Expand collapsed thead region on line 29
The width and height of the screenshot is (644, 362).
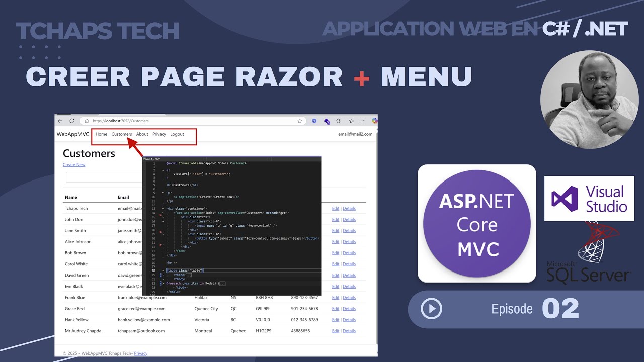162,275
